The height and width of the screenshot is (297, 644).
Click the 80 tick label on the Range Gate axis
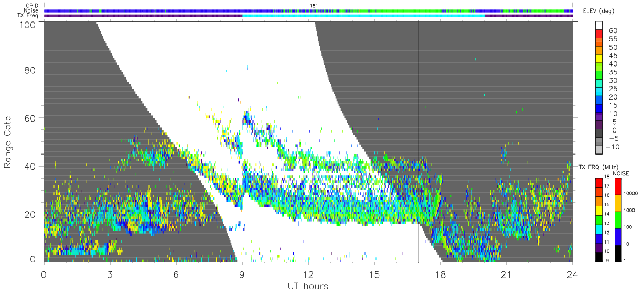point(30,70)
